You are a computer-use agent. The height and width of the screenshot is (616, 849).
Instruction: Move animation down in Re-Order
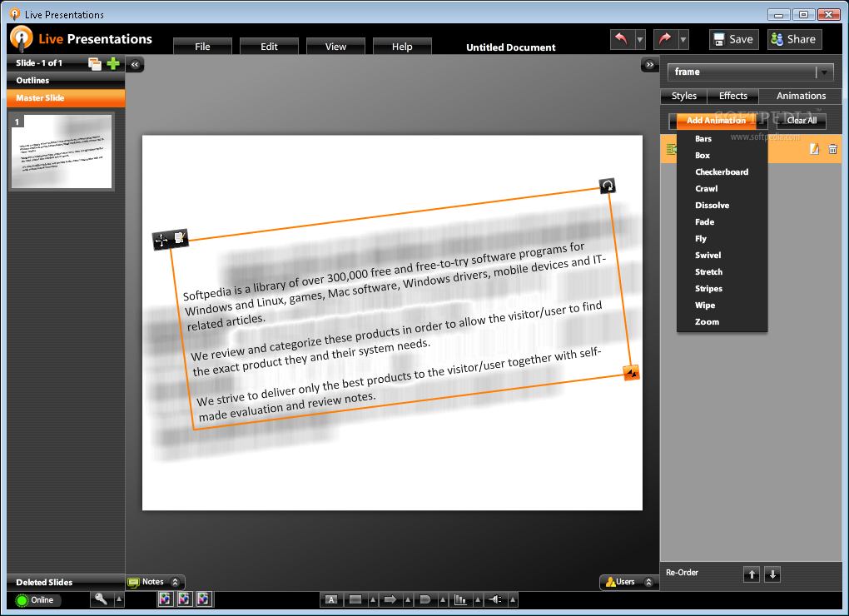tap(772, 574)
